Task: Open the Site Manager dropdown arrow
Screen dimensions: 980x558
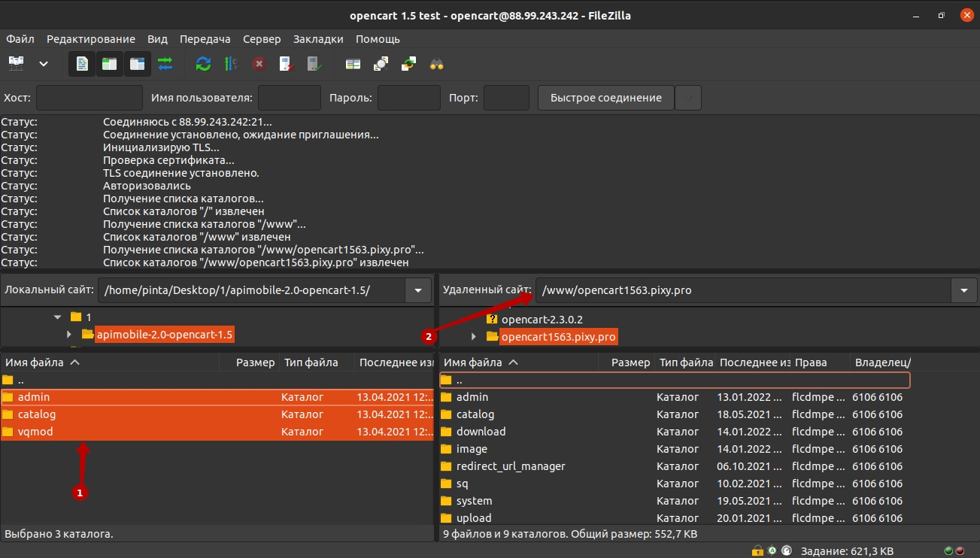Action: coord(44,64)
